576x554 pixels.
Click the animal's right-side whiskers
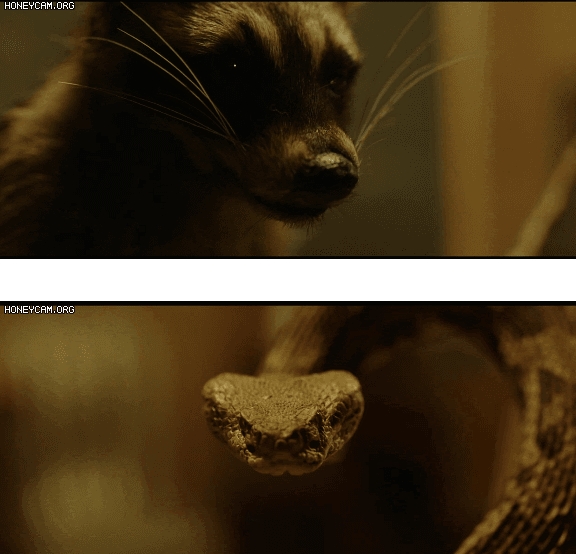tap(404, 92)
